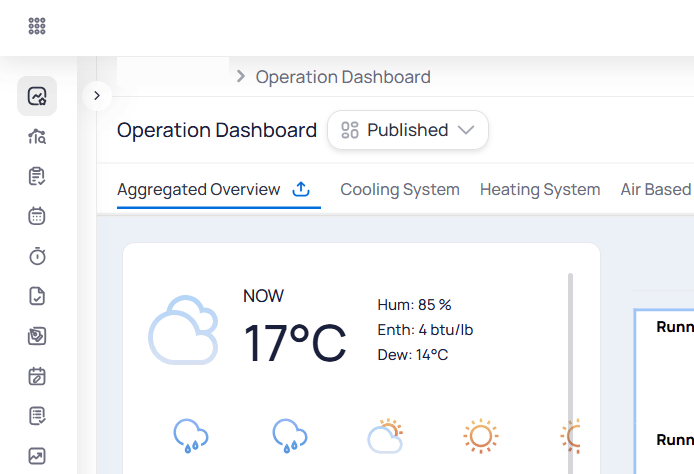Open the stopwatch timer sidebar icon
Viewport: 694px width, 474px height.
[x=37, y=256]
